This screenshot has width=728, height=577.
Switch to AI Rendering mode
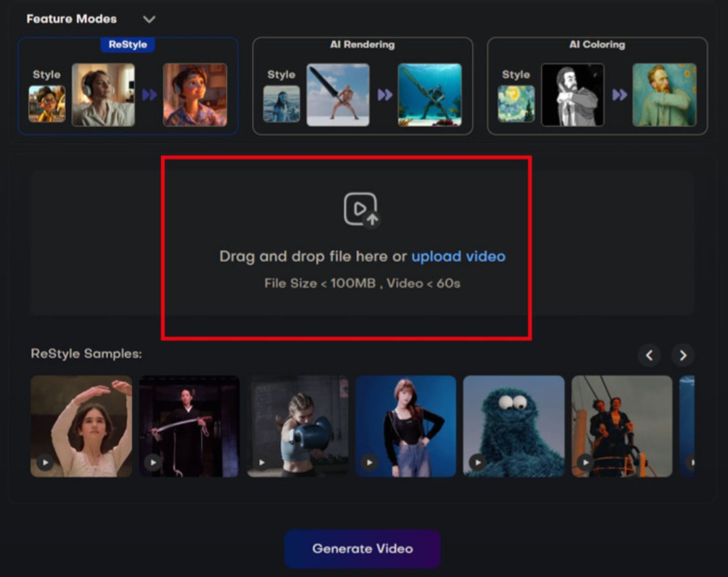[x=362, y=86]
